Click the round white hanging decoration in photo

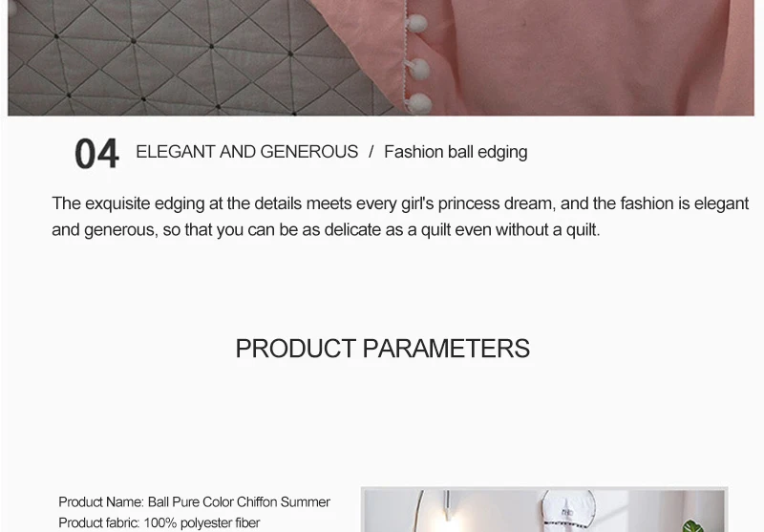tap(568, 511)
